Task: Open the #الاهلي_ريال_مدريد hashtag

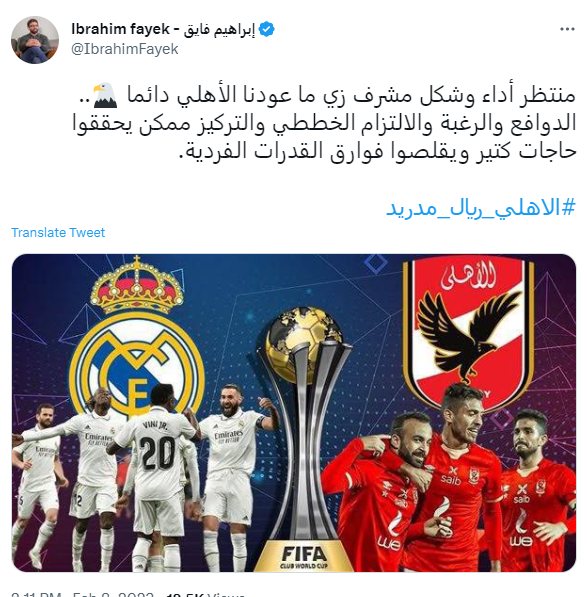Action: point(481,208)
